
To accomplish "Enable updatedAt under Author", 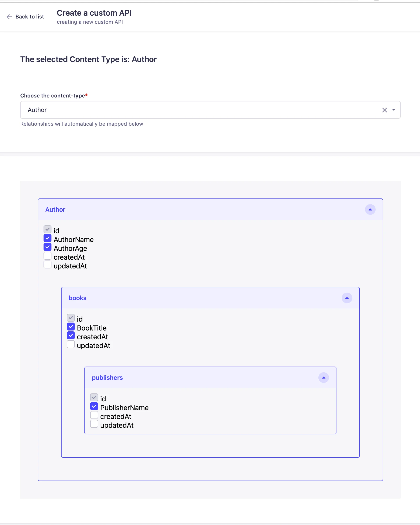I will coord(47,265).
